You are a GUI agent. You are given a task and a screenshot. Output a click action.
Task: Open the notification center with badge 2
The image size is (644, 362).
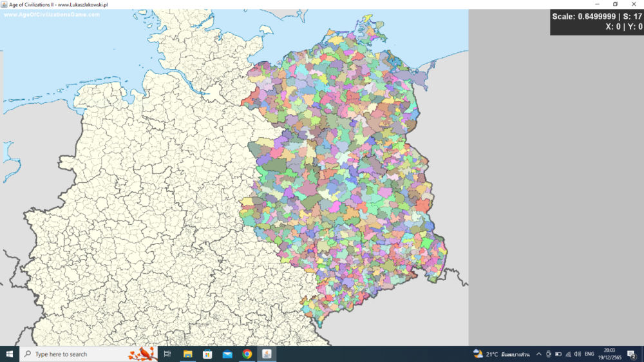point(632,354)
